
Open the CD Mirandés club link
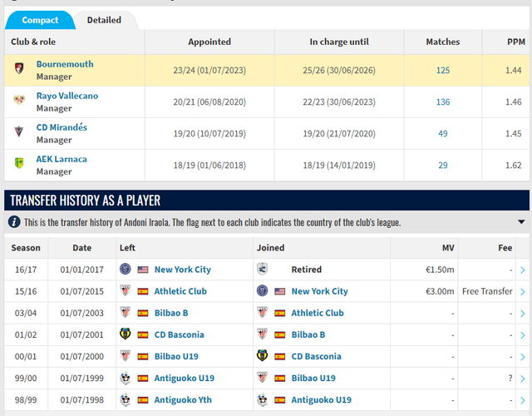(62, 127)
